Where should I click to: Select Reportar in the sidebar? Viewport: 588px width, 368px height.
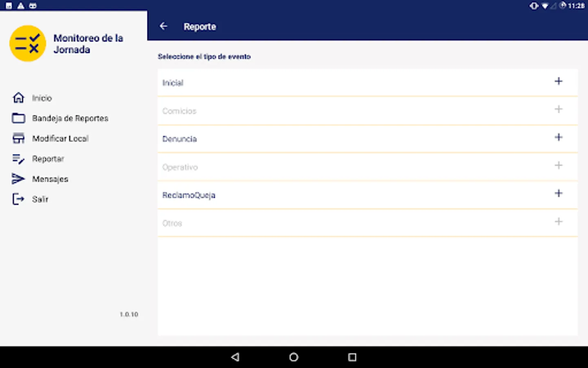point(48,159)
